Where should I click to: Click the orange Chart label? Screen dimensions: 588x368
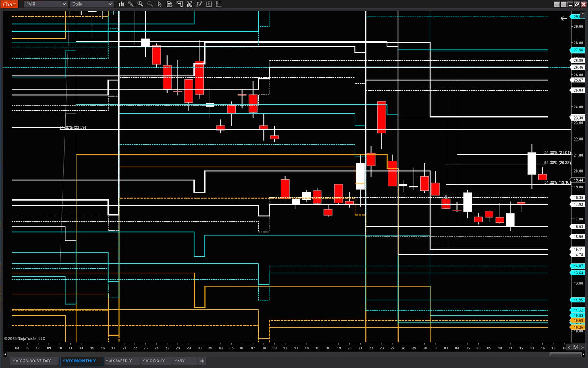9,4
